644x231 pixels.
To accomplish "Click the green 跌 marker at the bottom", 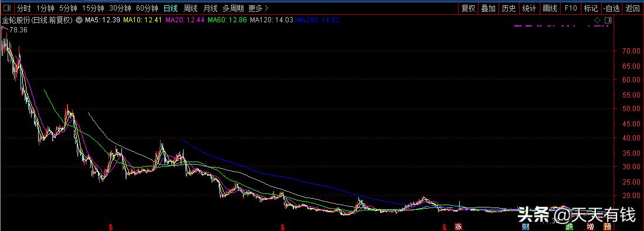I will [570, 226].
